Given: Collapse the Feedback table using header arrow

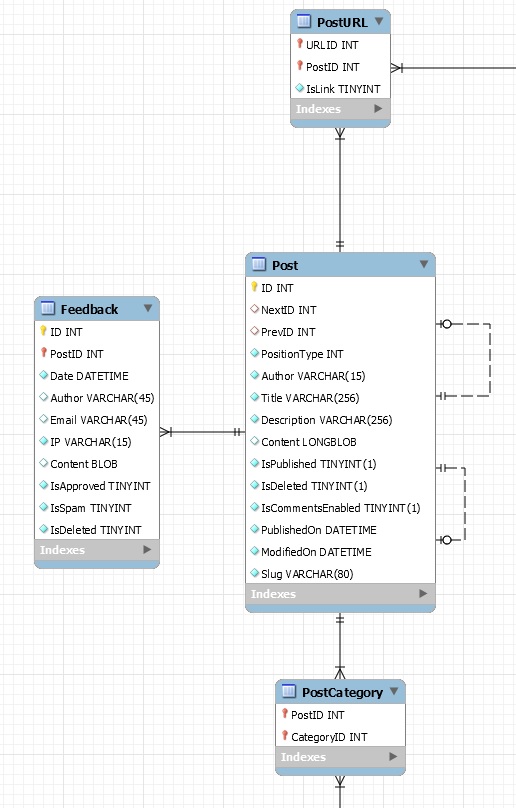Looking at the screenshot, I should pyautogui.click(x=148, y=308).
